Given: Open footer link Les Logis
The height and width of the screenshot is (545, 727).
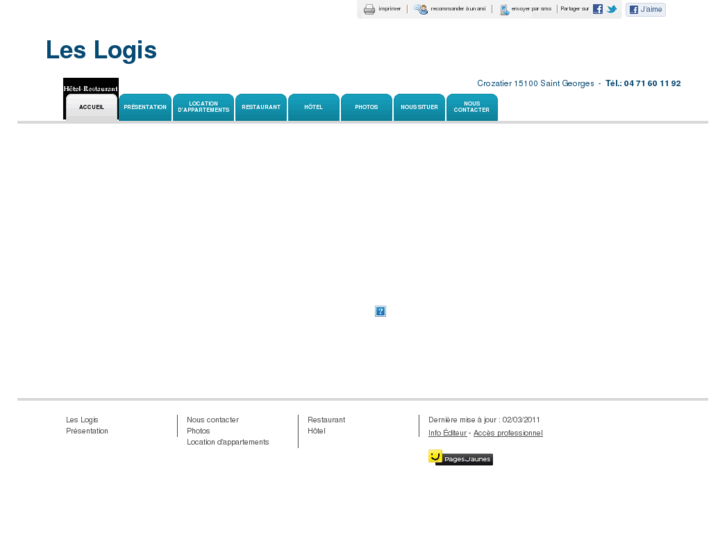Looking at the screenshot, I should [82, 420].
